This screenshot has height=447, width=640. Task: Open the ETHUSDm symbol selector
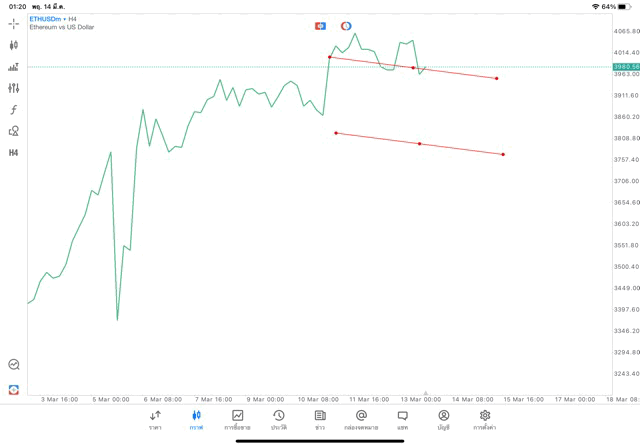(48, 19)
